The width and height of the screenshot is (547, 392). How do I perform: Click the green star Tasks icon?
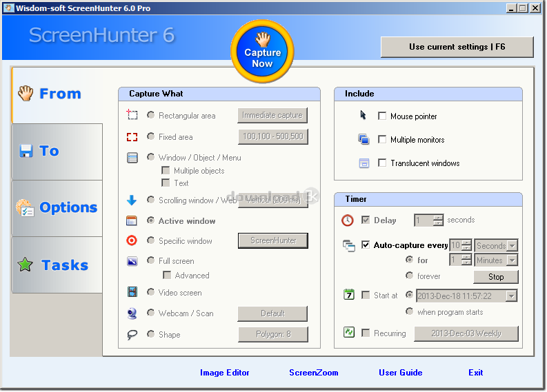(x=25, y=265)
